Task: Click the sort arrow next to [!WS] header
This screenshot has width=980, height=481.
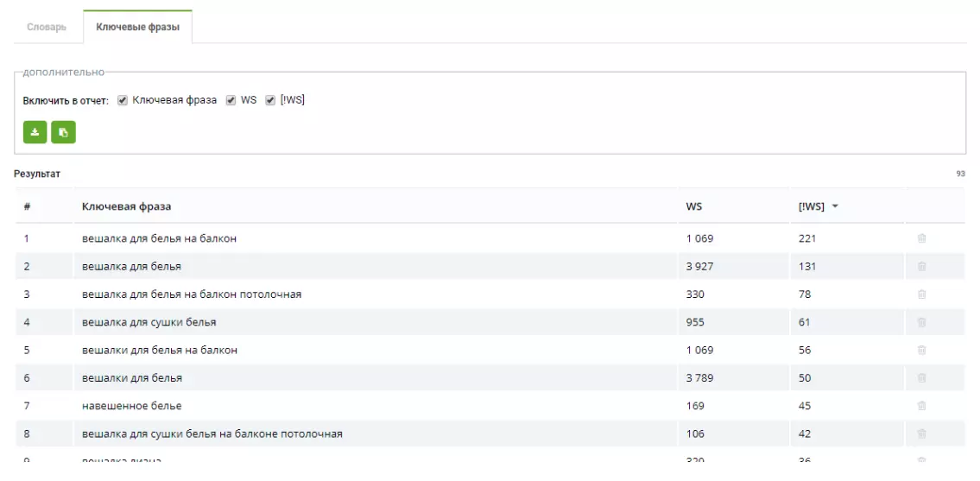Action: [x=835, y=207]
